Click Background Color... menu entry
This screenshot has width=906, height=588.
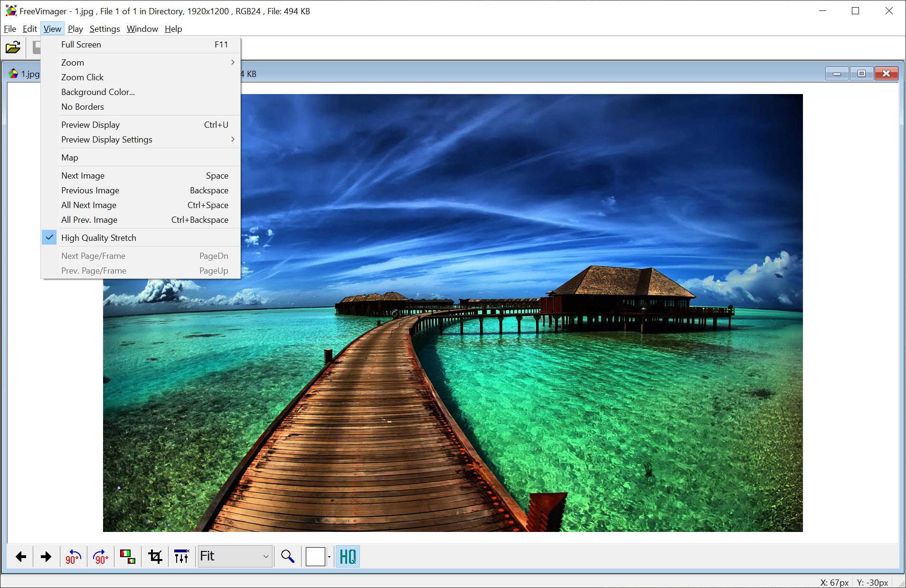click(x=98, y=92)
